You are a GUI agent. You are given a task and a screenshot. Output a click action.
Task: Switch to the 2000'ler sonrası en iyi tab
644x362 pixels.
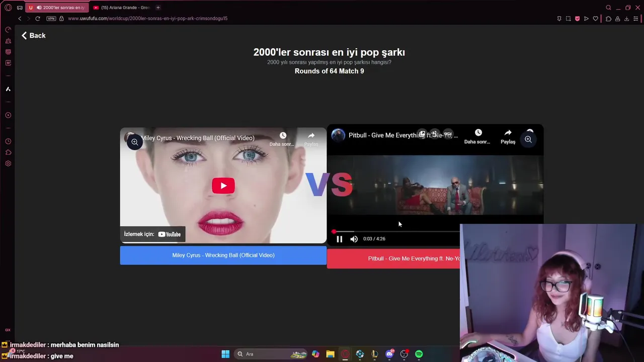click(57, 8)
